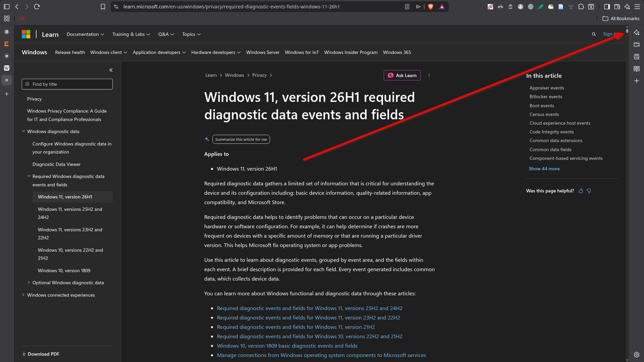Jump to Census events section
The image size is (644, 362).
click(544, 114)
